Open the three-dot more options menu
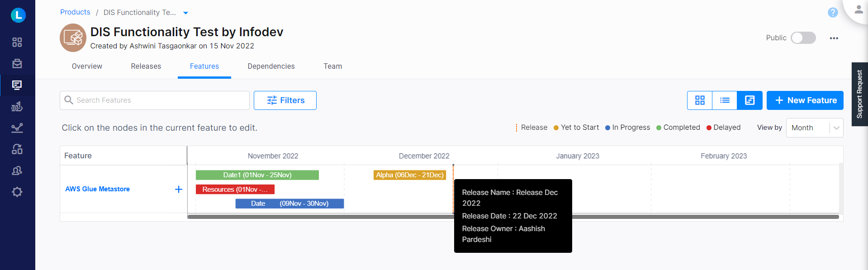Viewport: 868px width, 270px height. pyautogui.click(x=834, y=38)
